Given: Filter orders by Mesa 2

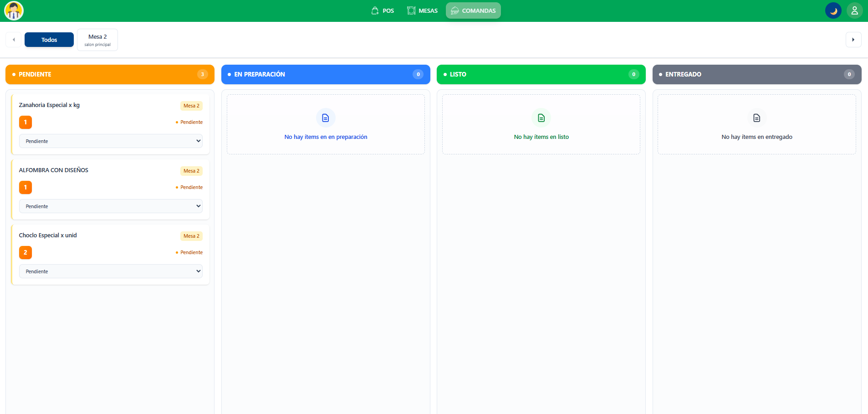Looking at the screenshot, I should pos(97,40).
